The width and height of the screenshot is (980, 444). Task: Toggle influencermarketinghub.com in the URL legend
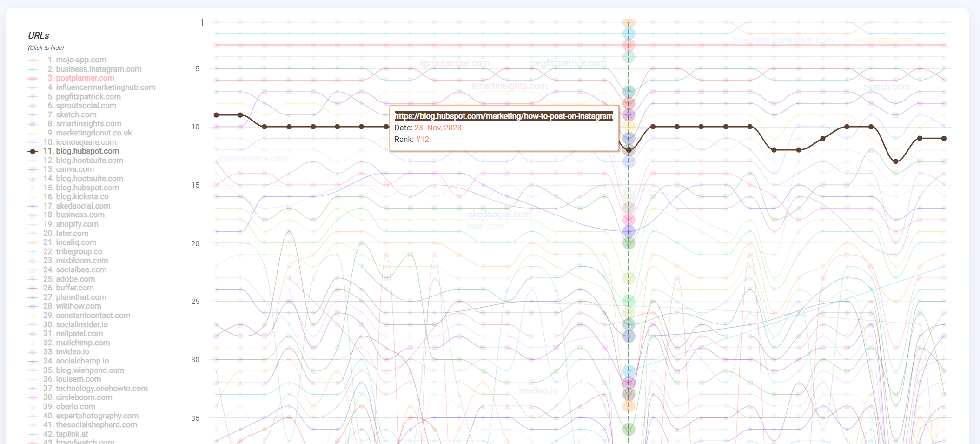[x=91, y=87]
